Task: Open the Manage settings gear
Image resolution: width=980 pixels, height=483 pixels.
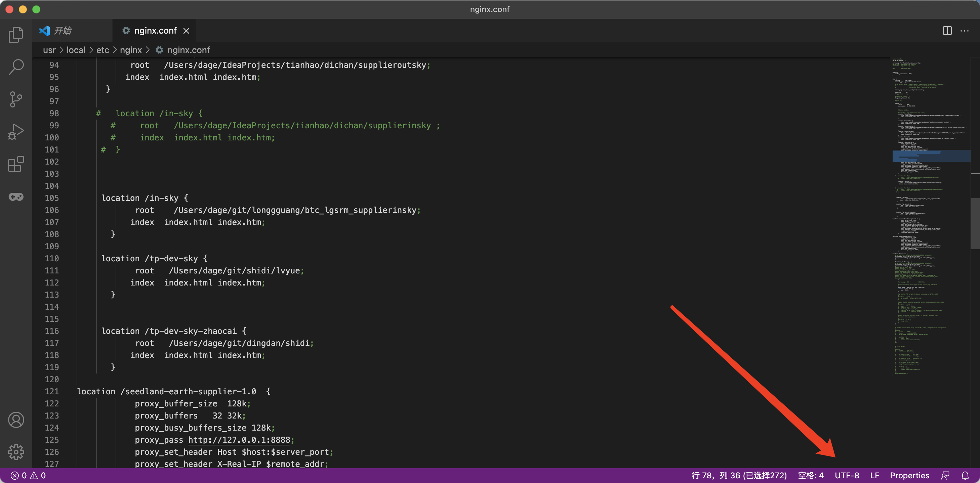Action: 16,452
